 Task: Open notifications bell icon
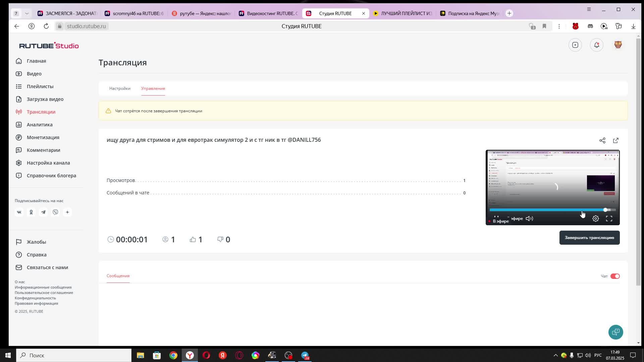click(x=596, y=45)
